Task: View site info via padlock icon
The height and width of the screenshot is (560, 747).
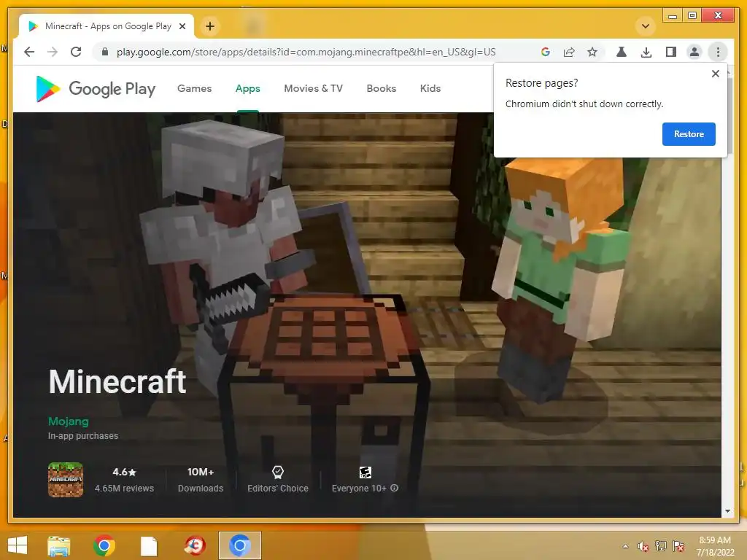Action: (x=105, y=52)
